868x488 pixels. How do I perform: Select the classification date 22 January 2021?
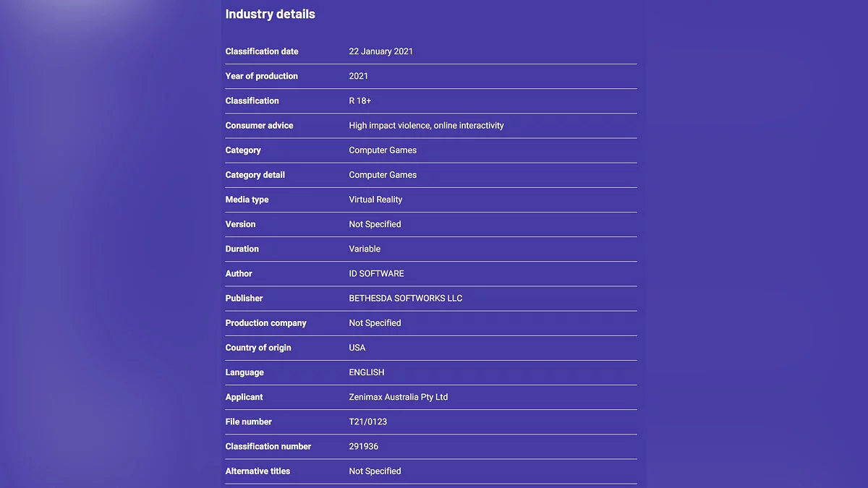pyautogui.click(x=380, y=52)
